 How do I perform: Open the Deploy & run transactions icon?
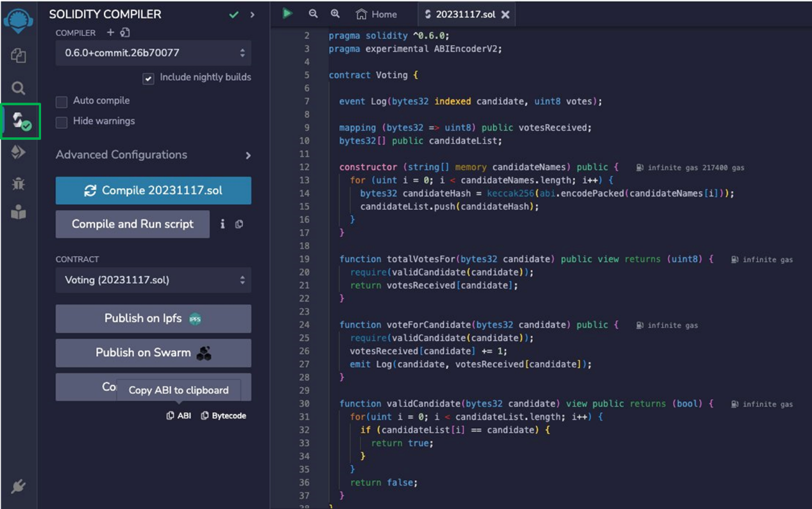tap(19, 152)
